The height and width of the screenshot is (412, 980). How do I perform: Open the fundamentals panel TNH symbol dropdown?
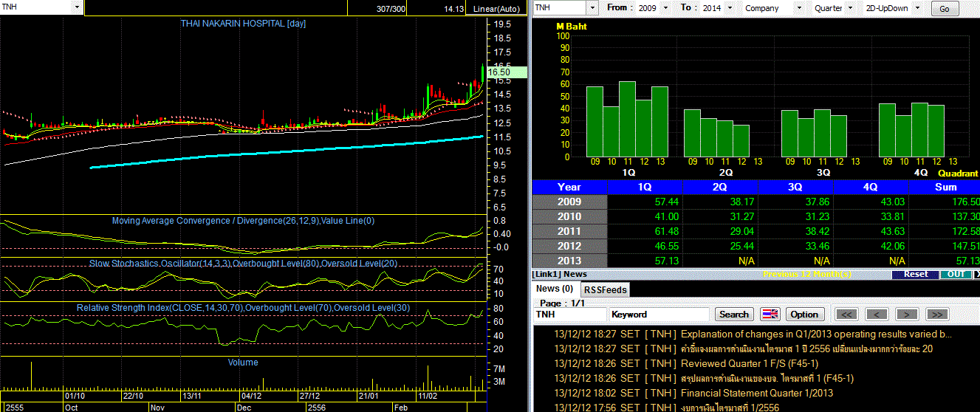(592, 7)
